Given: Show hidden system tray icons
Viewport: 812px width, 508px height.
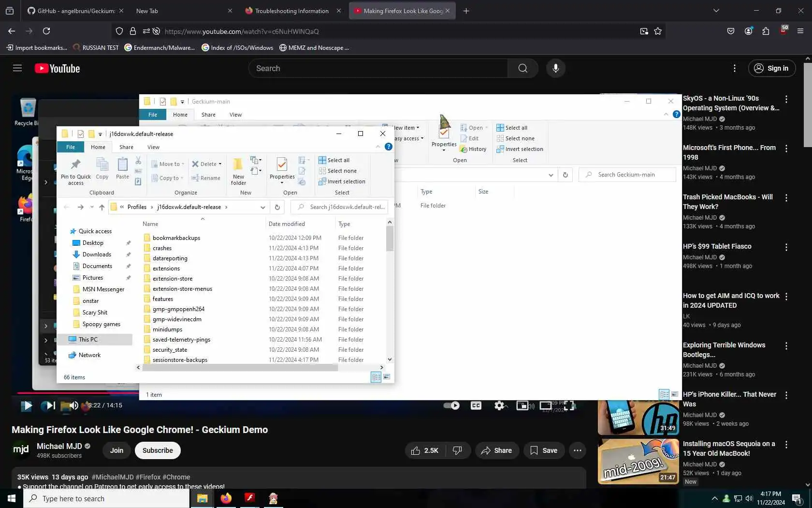Looking at the screenshot, I should (714, 498).
